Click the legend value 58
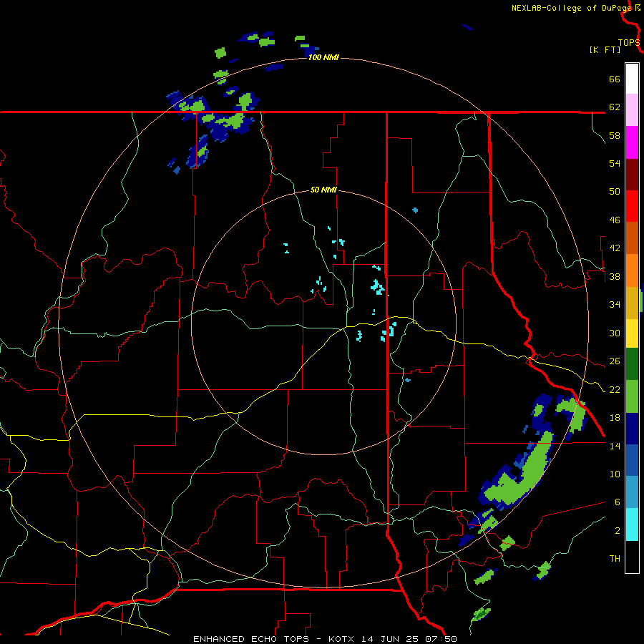 pos(615,135)
